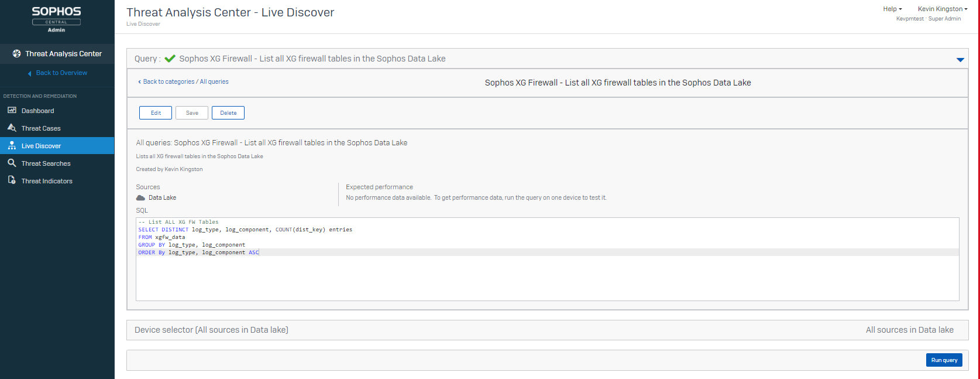This screenshot has width=980, height=379.
Task: Click the 'Kevpmtest · Super Admin' text
Action: (929, 19)
